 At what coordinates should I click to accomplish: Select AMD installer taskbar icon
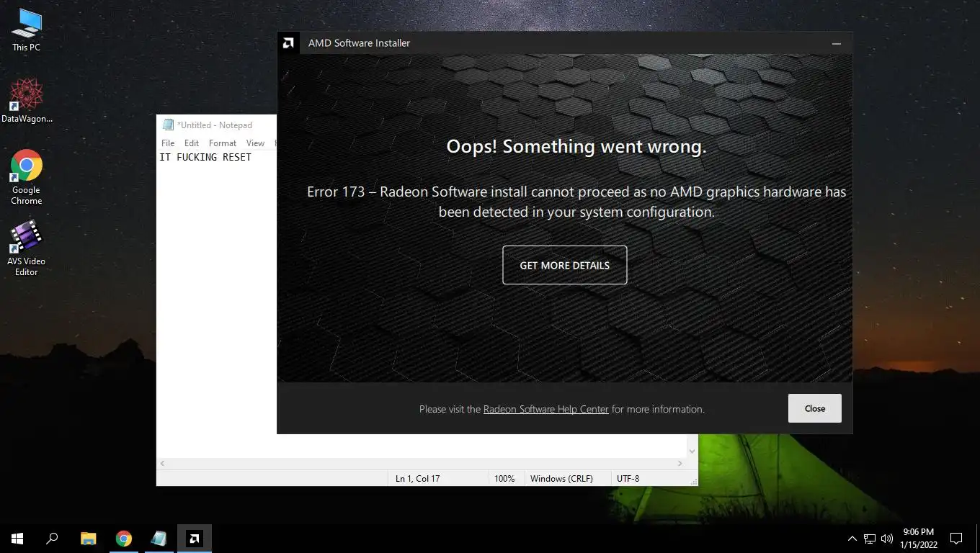coord(194,538)
